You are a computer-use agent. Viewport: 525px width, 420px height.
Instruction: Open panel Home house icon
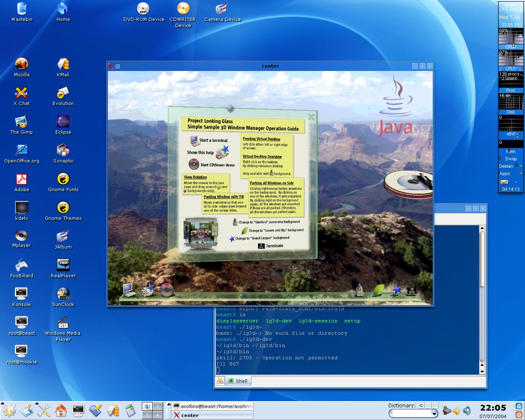pyautogui.click(x=61, y=410)
